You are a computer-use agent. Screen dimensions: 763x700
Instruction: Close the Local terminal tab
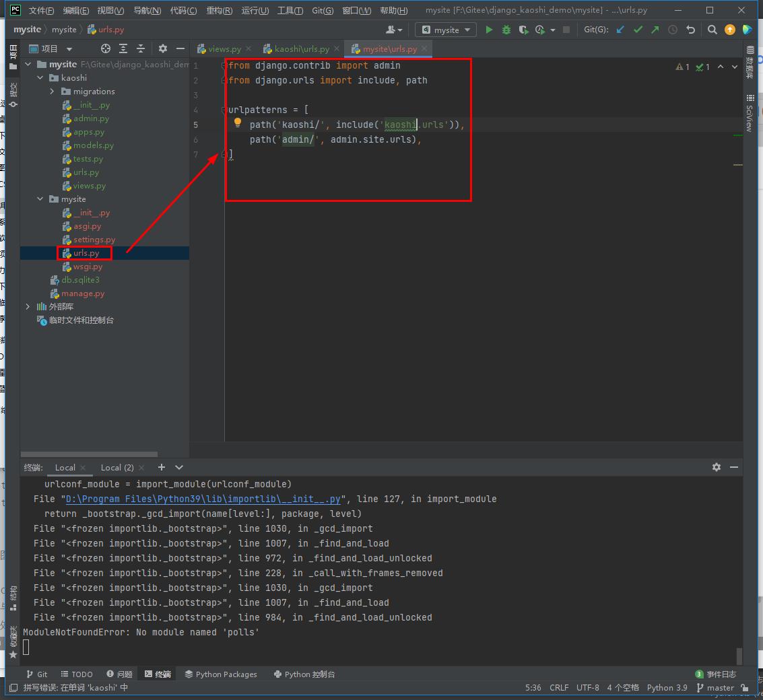pos(84,468)
